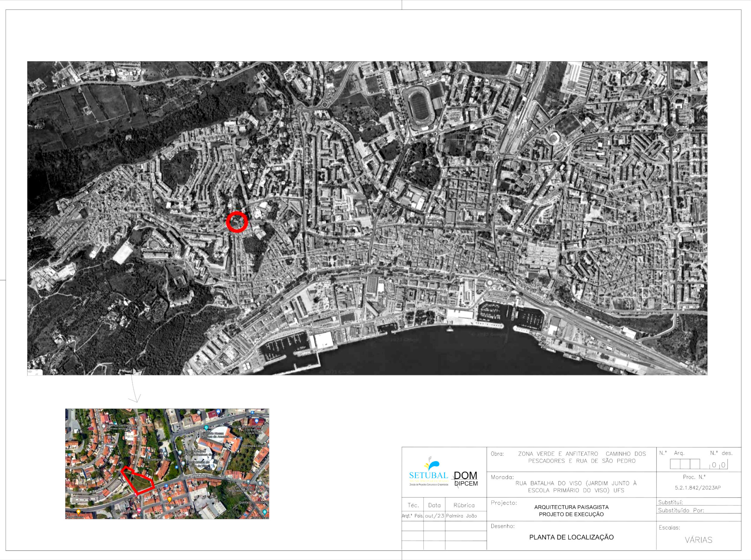Click the DOM DIPCEM logo text

[466, 479]
